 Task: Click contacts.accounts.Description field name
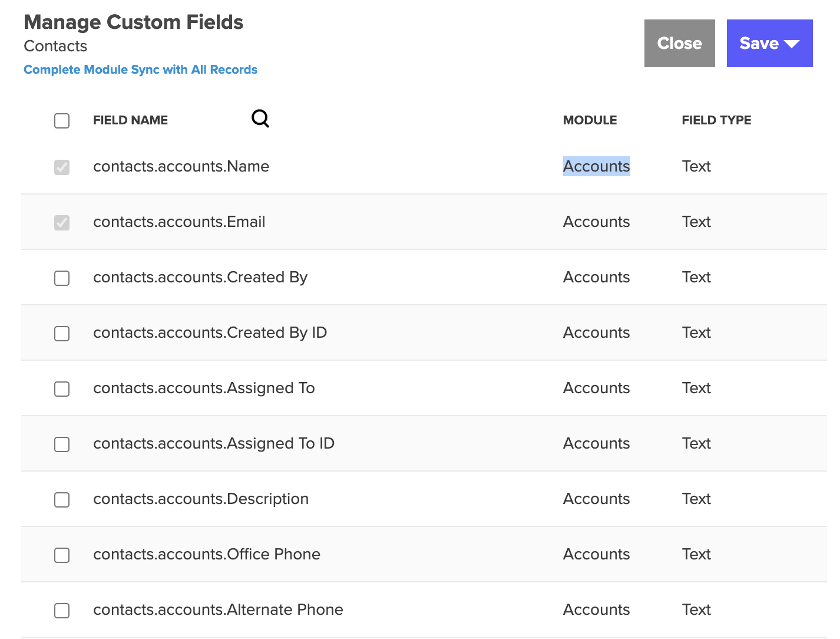point(201,499)
